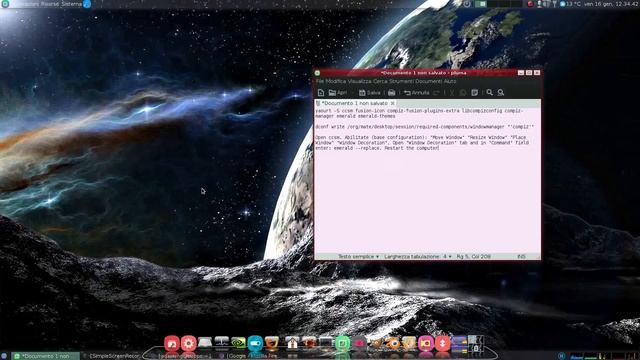Open the File menu in pluma
This screenshot has width=640, height=360.
(x=320, y=81)
